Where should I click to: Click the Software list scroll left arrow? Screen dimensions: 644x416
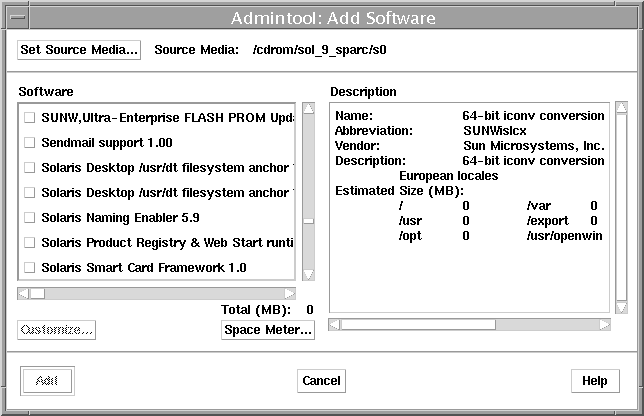(x=23, y=294)
